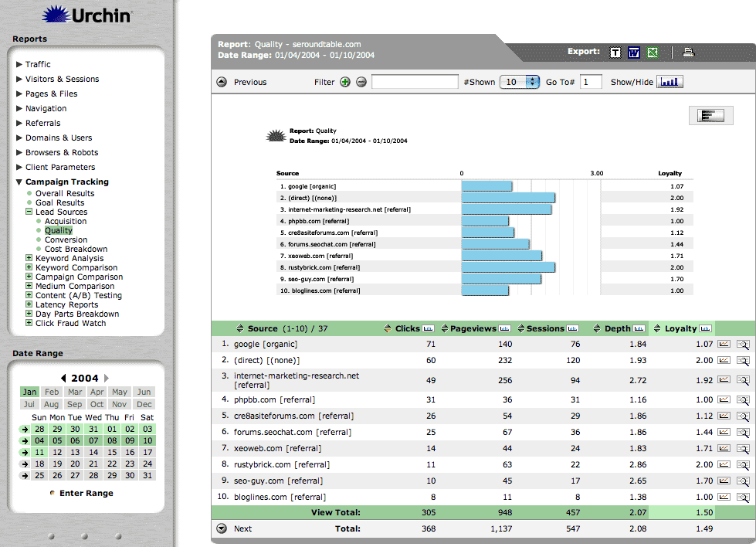Select Feb in the month grid
Image resolution: width=756 pixels, height=547 pixels.
[x=52, y=392]
